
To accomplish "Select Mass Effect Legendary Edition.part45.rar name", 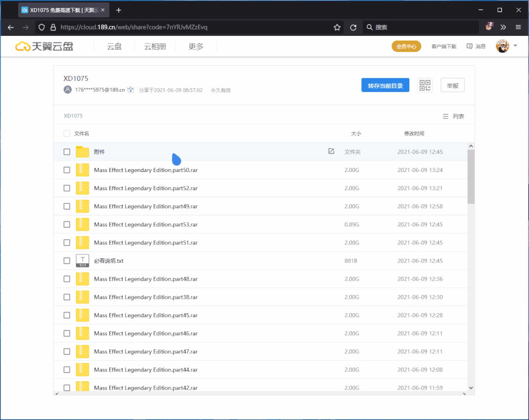I will [x=146, y=315].
